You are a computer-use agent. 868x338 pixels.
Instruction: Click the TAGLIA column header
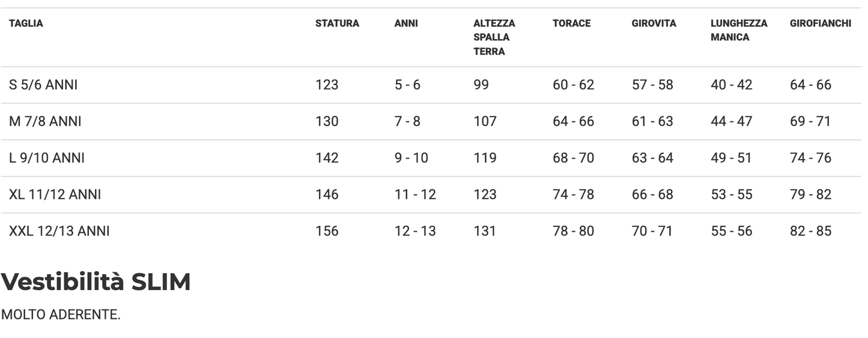26,24
